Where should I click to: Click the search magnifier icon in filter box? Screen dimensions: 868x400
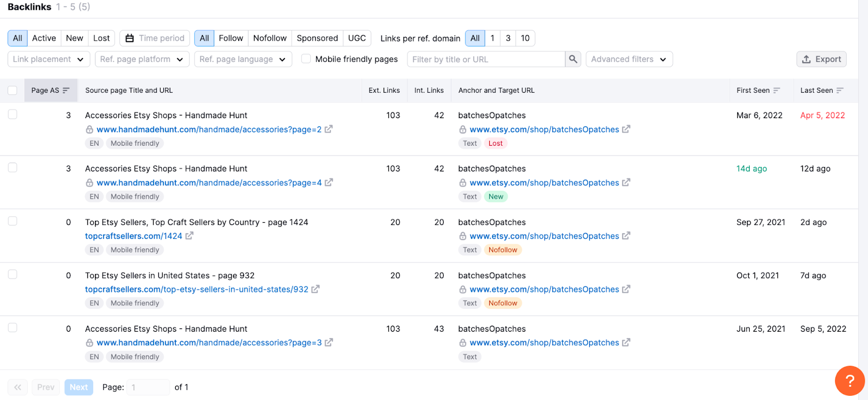[x=573, y=59]
